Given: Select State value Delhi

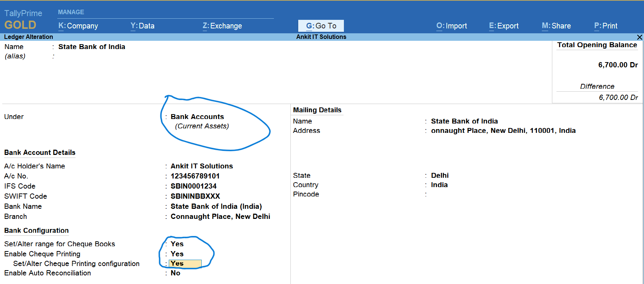Looking at the screenshot, I should (x=440, y=175).
